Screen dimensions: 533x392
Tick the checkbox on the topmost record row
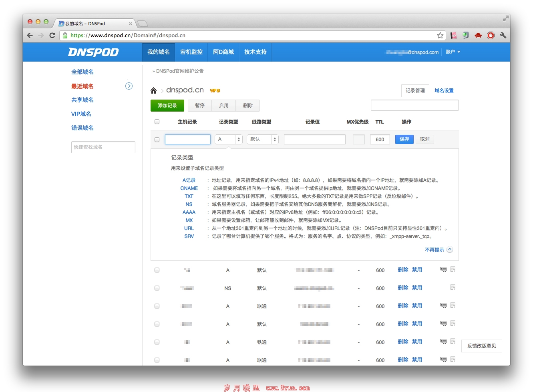157,270
